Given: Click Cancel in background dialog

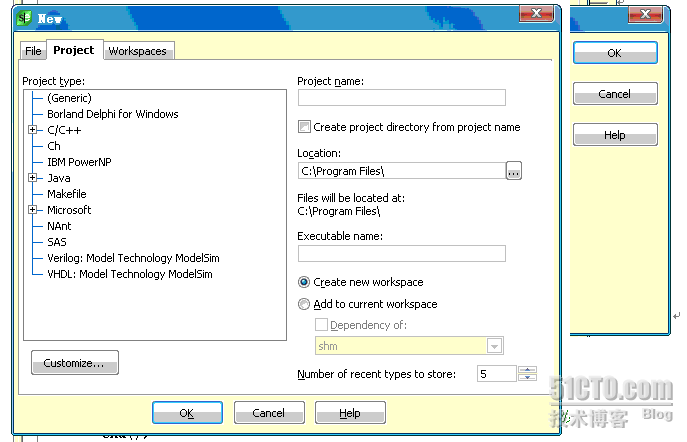Looking at the screenshot, I should pyautogui.click(x=615, y=94).
